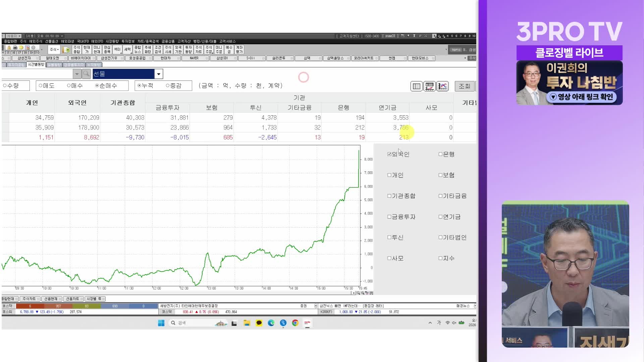Switch to the chart-only view icon

pos(442,86)
